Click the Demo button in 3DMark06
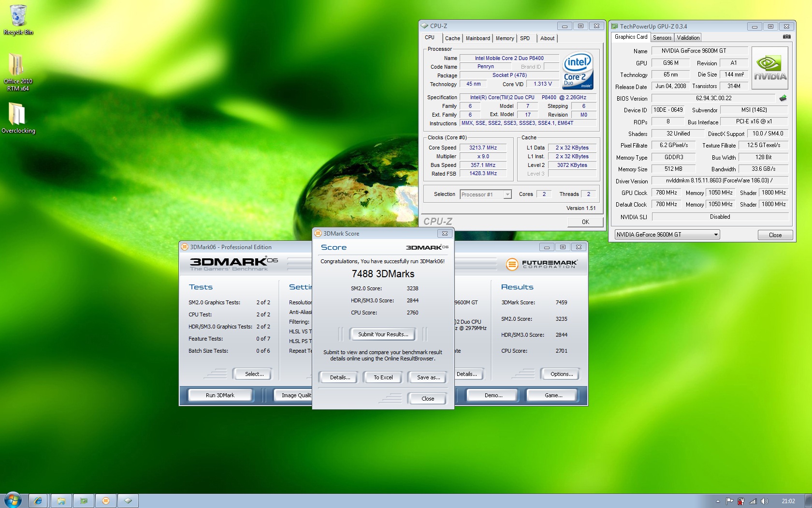 tap(493, 395)
